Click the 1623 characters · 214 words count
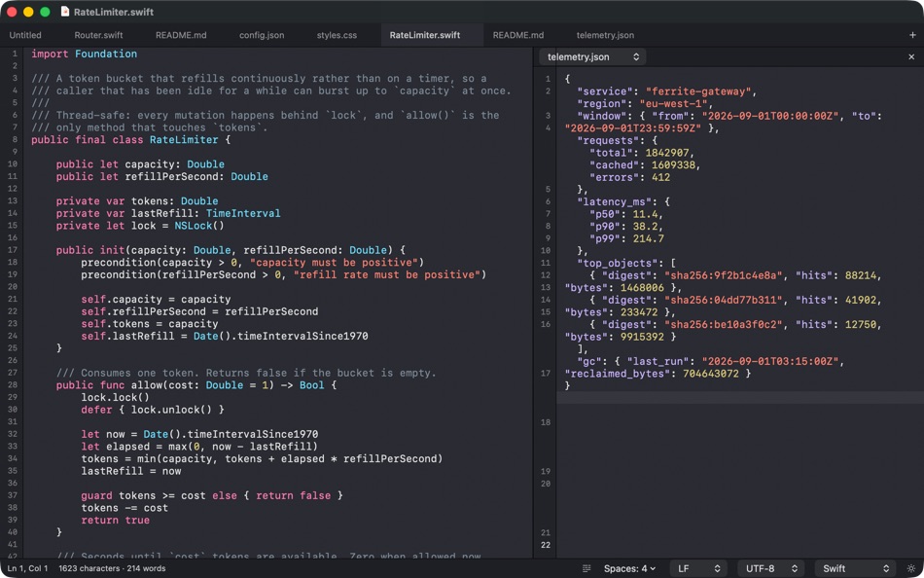 click(x=112, y=568)
